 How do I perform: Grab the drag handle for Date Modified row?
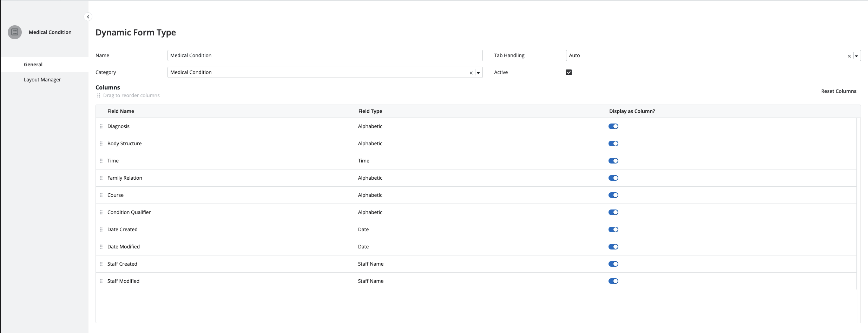pos(101,247)
